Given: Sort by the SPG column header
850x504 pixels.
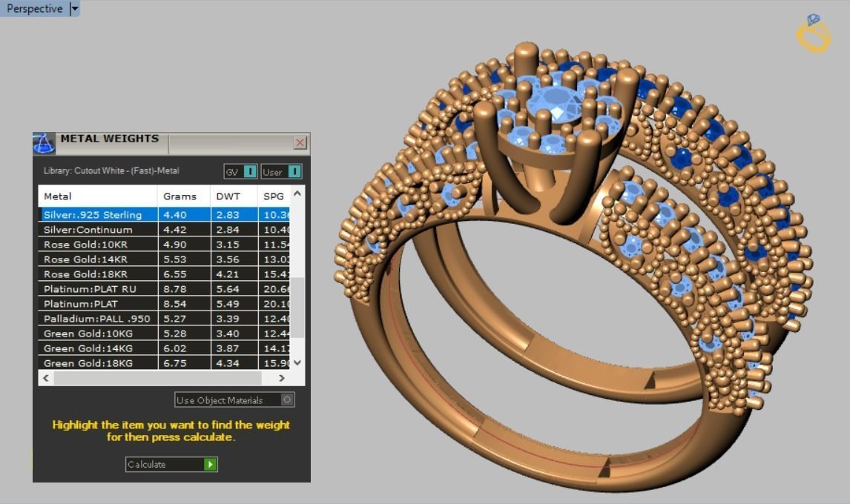Looking at the screenshot, I should click(x=274, y=196).
